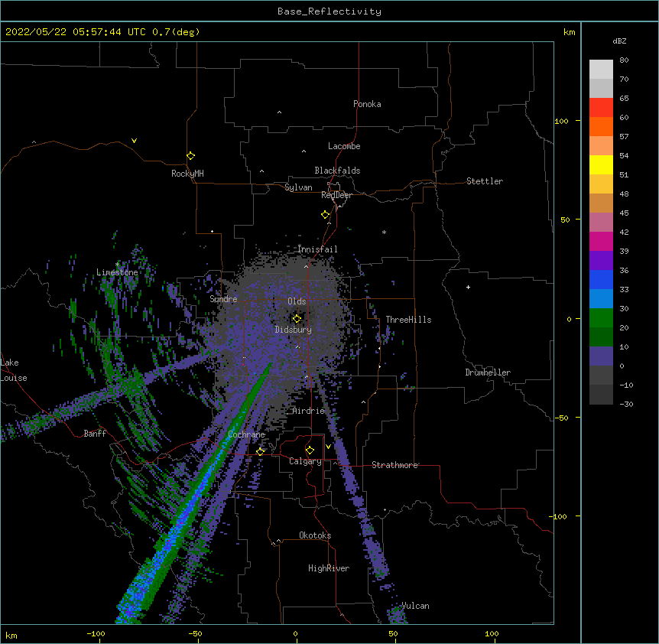This screenshot has height=644, width=659.
Task: Pick the red 65 dBZ legend color
Action: pyautogui.click(x=601, y=108)
